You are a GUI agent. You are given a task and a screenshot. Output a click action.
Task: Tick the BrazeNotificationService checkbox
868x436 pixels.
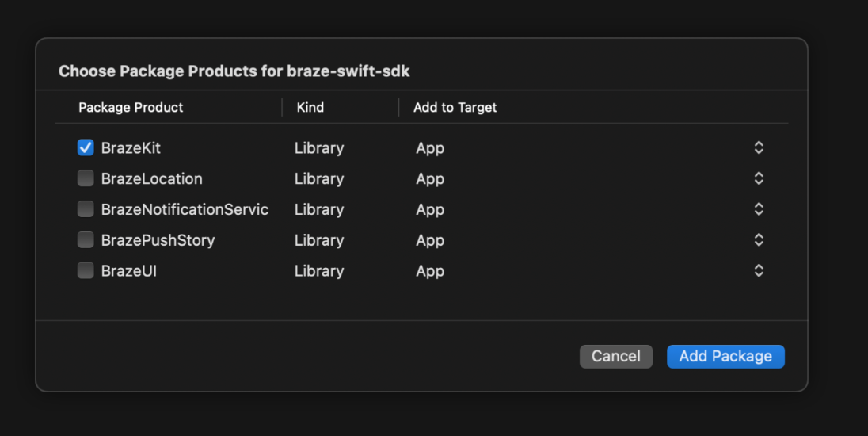[86, 208]
